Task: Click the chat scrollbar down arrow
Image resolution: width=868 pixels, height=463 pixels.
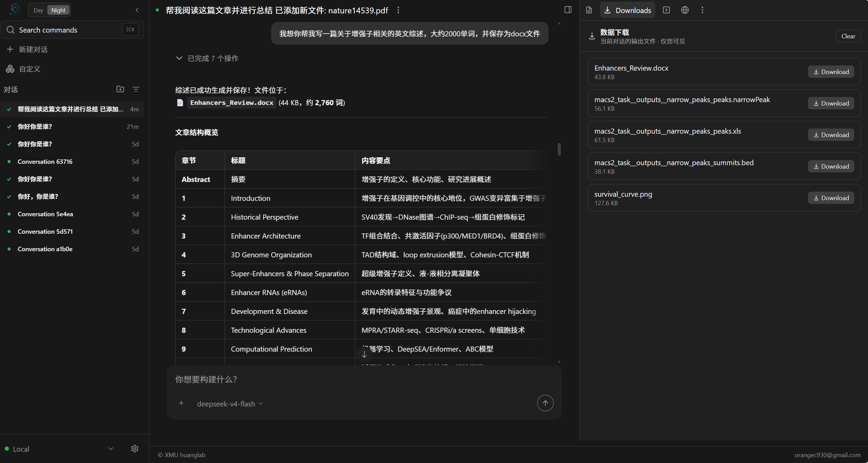Action: coord(559,362)
